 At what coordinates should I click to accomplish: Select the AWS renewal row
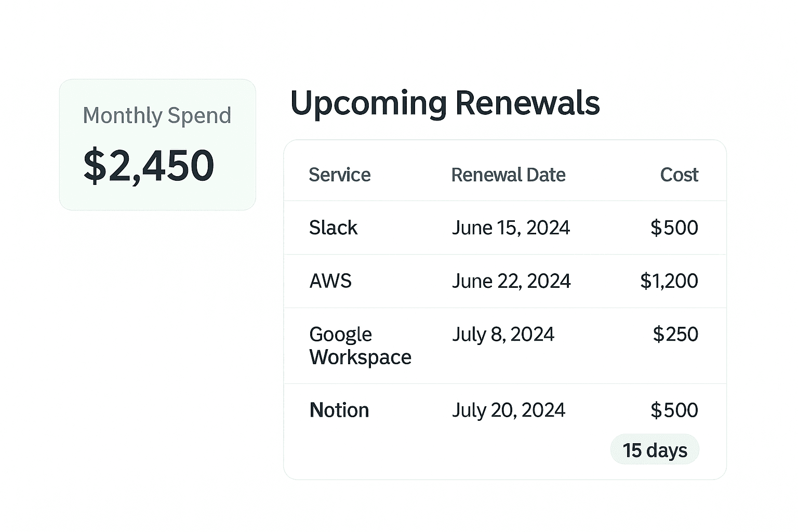[x=504, y=281]
